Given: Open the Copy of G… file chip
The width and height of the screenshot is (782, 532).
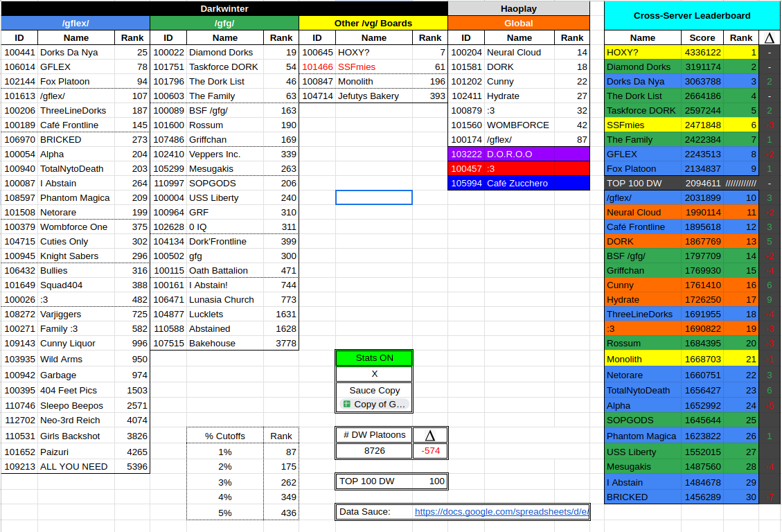Looking at the screenshot, I should 374,405.
